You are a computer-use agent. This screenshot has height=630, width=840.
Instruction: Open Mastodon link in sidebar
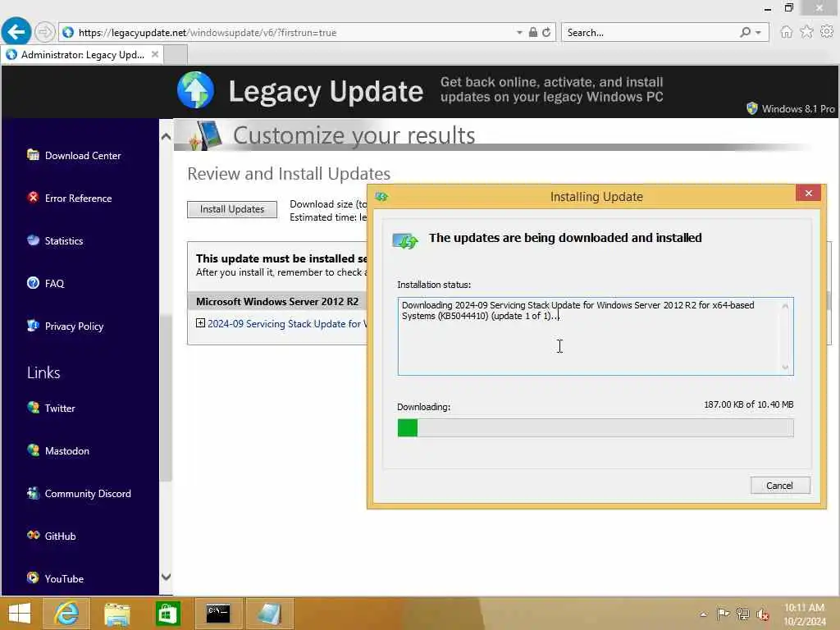(67, 451)
